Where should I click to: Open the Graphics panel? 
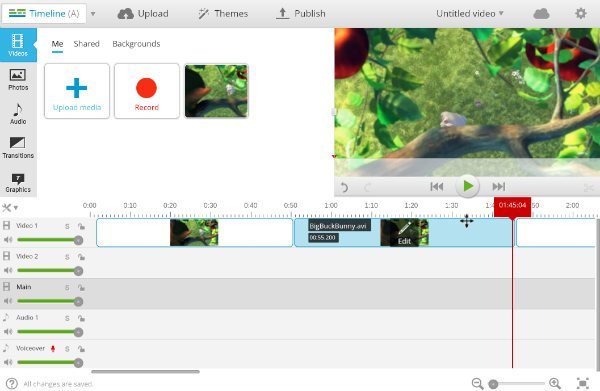pyautogui.click(x=18, y=182)
